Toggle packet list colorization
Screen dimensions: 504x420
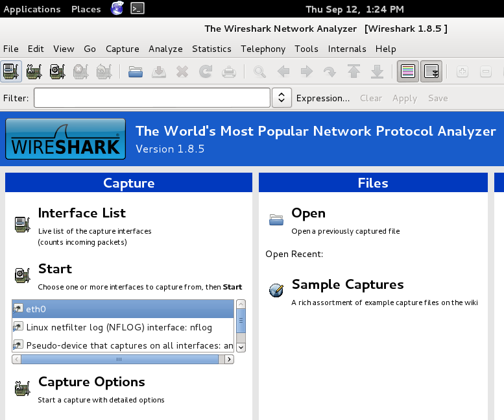pos(407,71)
